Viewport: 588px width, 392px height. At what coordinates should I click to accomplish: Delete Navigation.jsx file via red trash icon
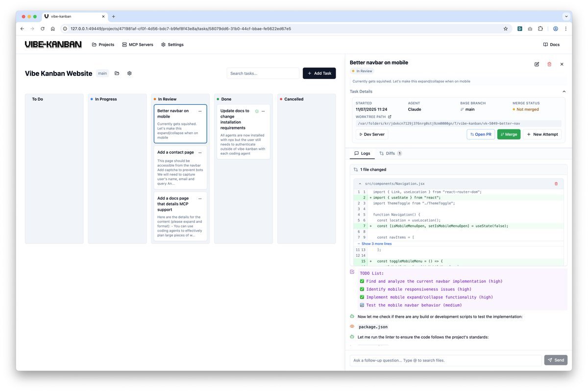click(556, 184)
